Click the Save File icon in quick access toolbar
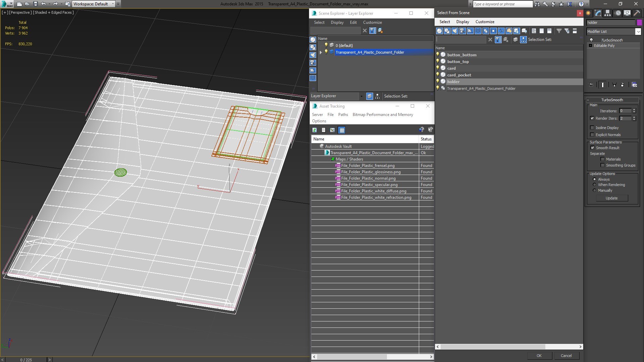This screenshot has width=644, height=362. click(x=35, y=4)
